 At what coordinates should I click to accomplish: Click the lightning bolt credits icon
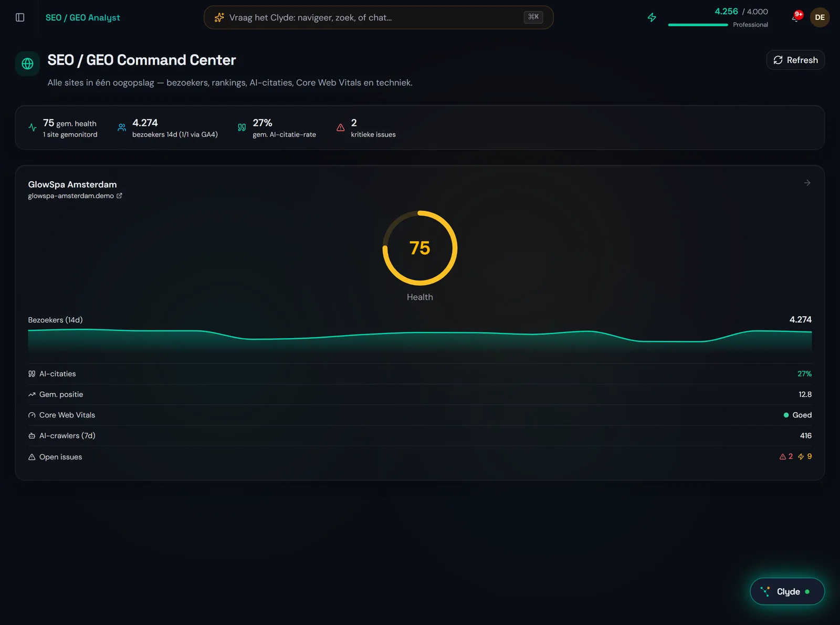pos(652,17)
